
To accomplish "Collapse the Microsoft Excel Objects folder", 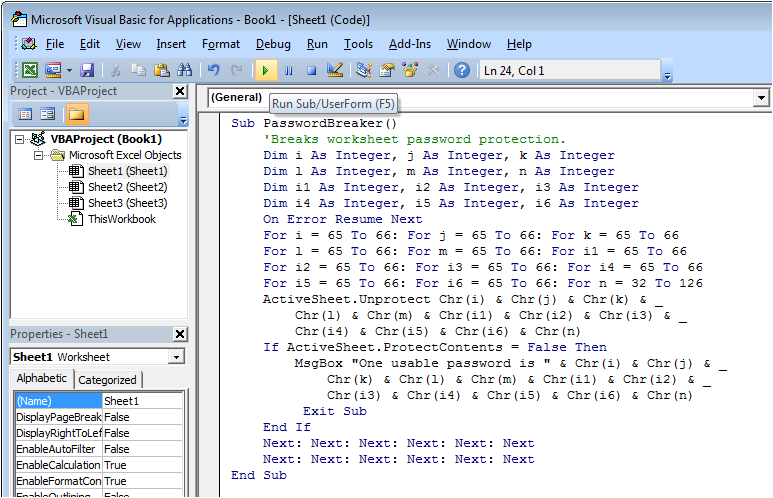I will (x=38, y=155).
